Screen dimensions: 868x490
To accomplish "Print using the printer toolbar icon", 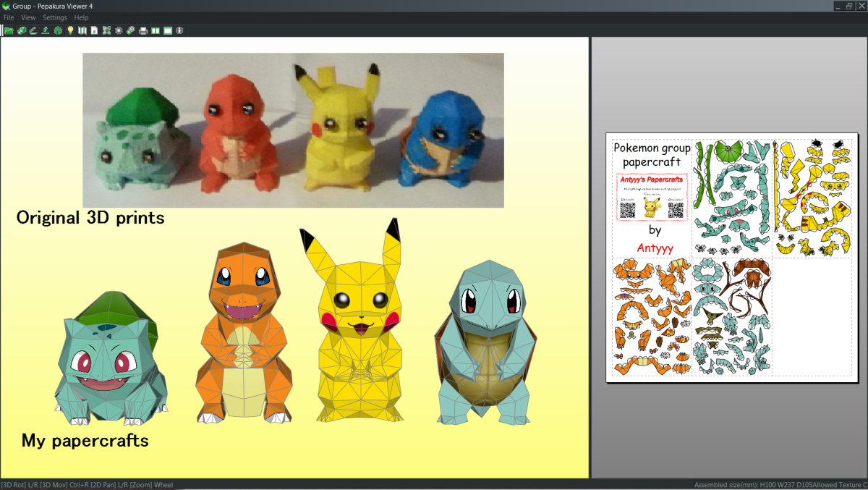I will point(143,30).
